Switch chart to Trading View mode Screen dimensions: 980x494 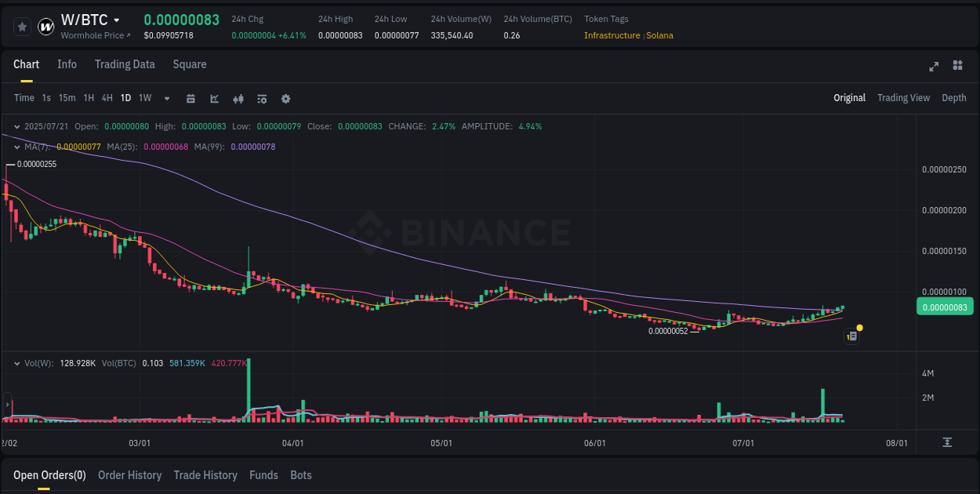tap(903, 97)
